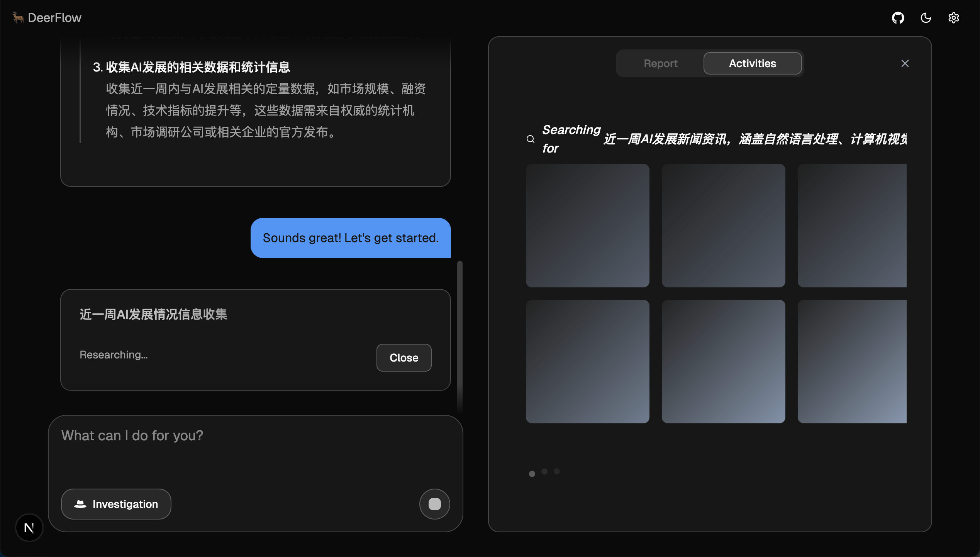Click the search magnifier icon

point(531,139)
